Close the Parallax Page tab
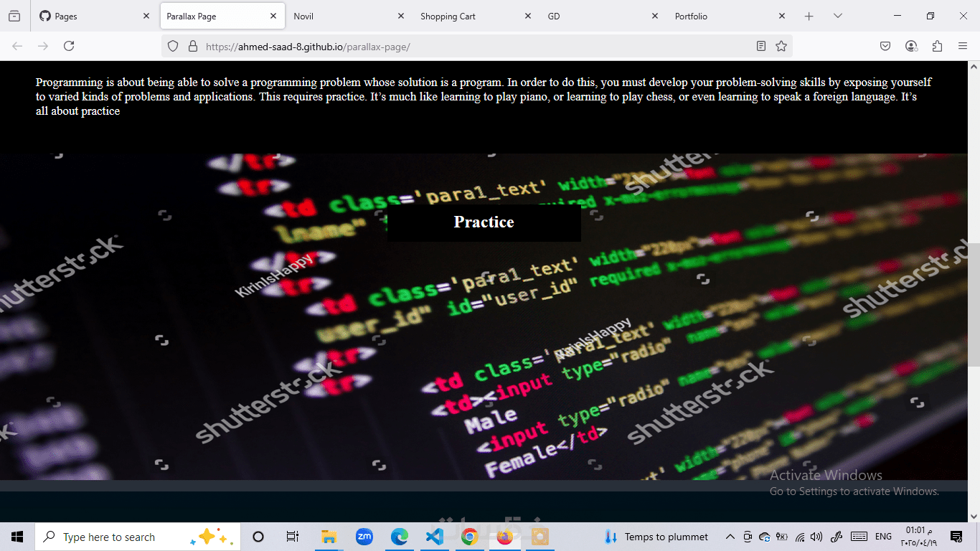The height and width of the screenshot is (551, 980). tap(273, 16)
